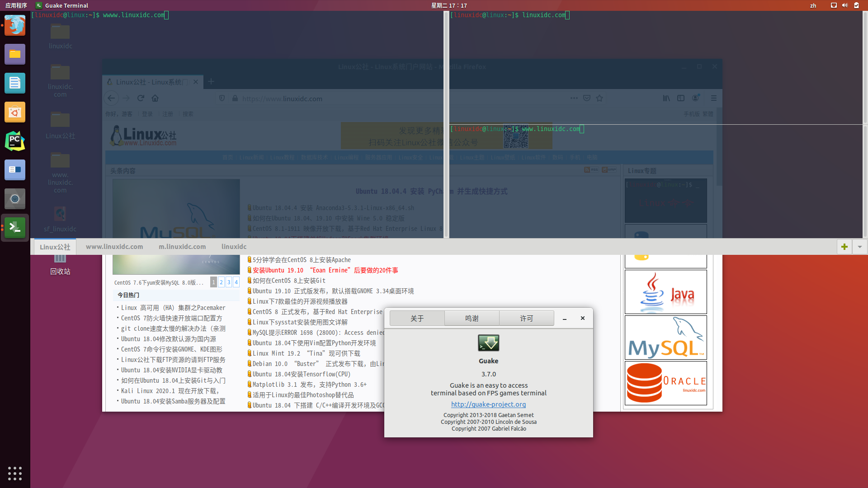868x488 pixels.
Task: Click the Guake terminal dock icon
Action: coord(15,228)
